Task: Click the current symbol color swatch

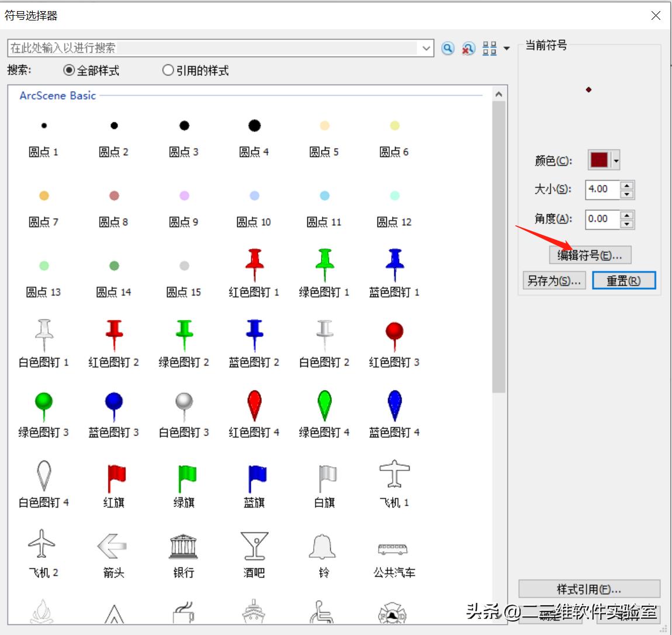Action: (x=600, y=160)
